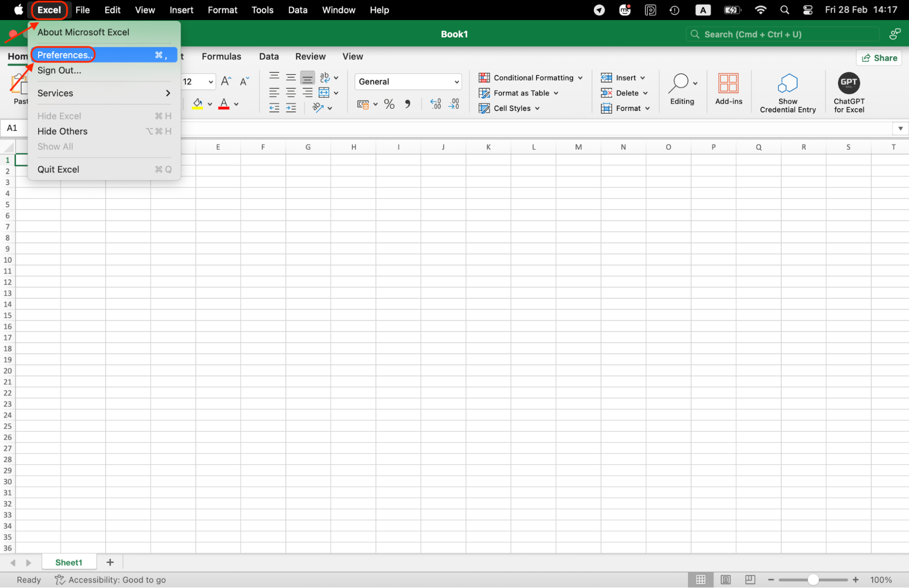Apply percent style to the selection
Screen dimensions: 909x588
pos(389,104)
